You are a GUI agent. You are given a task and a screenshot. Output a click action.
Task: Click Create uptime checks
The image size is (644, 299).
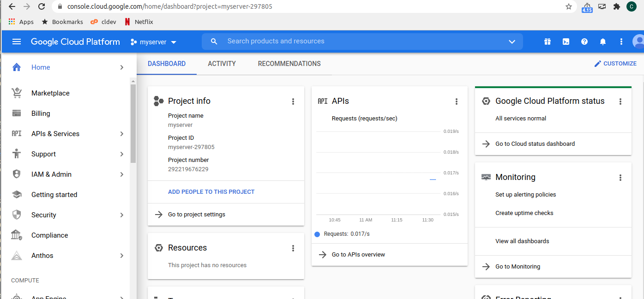click(x=524, y=213)
